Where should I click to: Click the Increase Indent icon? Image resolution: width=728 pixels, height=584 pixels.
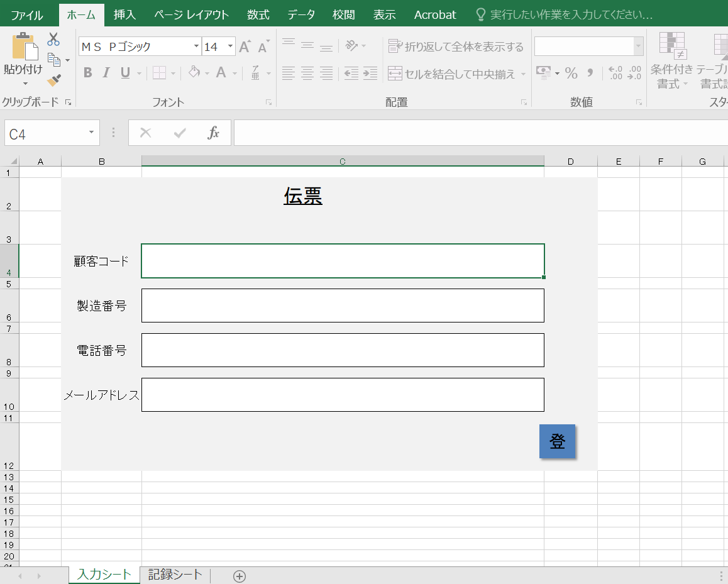tap(370, 74)
